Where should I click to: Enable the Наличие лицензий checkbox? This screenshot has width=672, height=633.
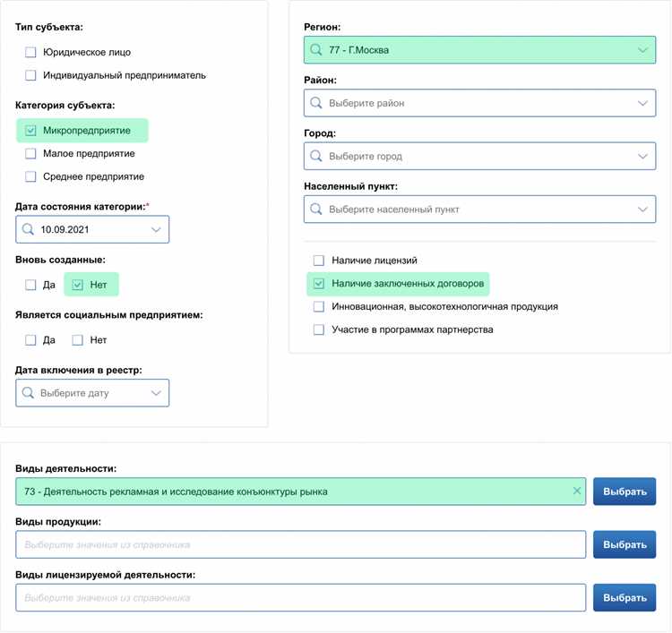coord(318,261)
